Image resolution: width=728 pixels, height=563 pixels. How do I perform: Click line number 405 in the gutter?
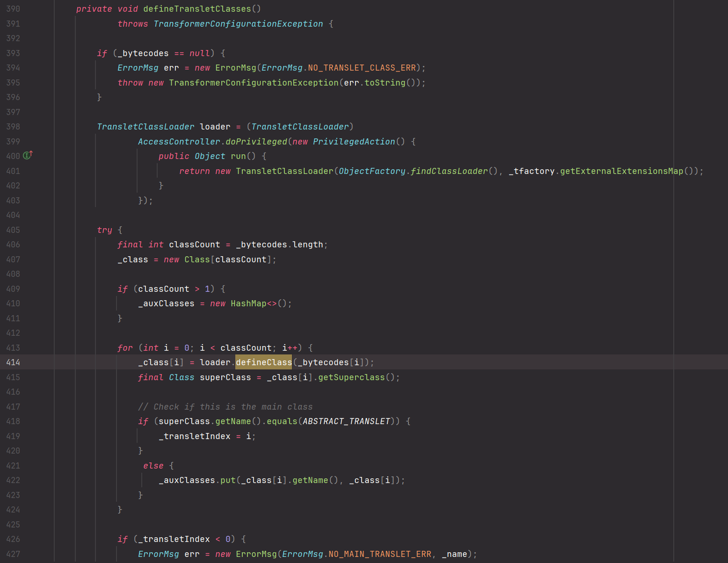tap(13, 230)
